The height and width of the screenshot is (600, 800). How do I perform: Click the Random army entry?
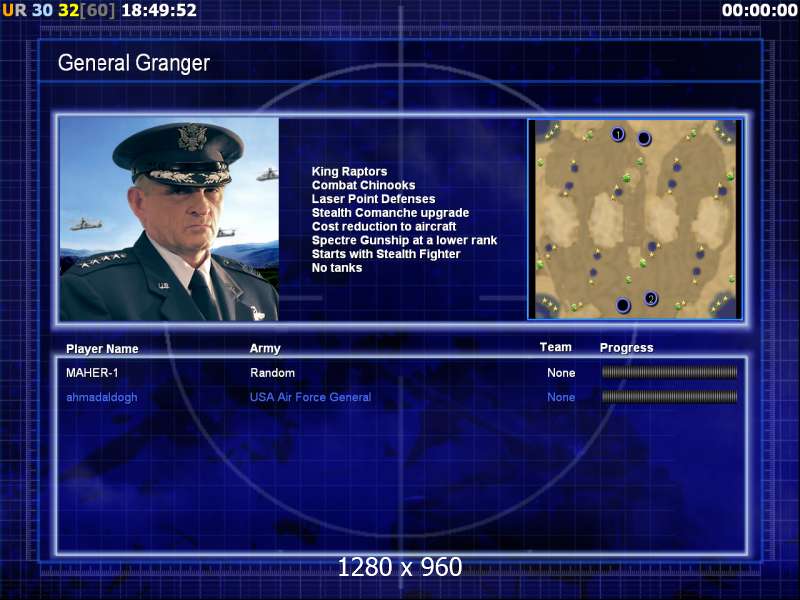[272, 373]
